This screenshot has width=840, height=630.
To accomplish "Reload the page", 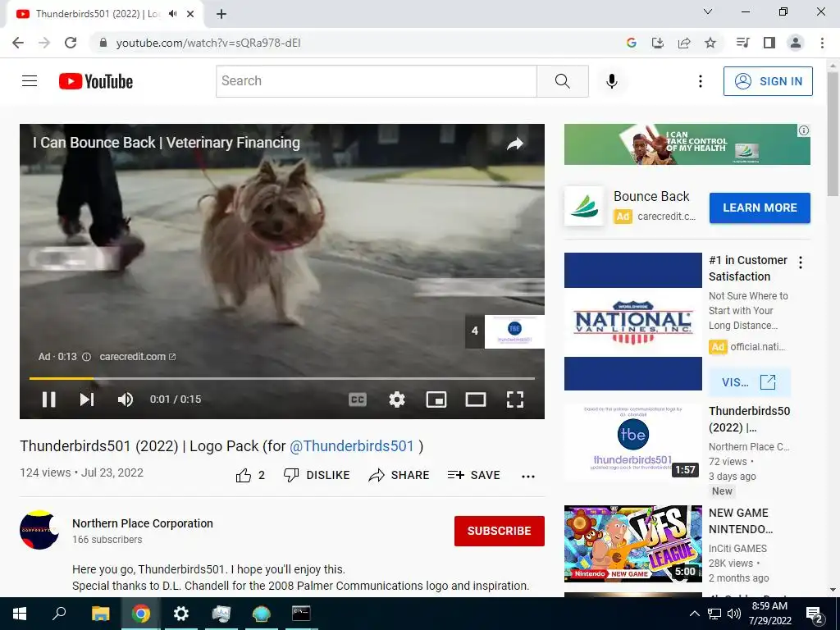I will point(71,43).
